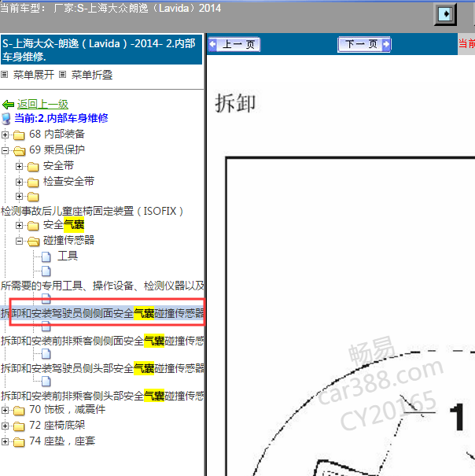Click document icon above driver side airbag sensor entry
475x476 pixels.
46,299
